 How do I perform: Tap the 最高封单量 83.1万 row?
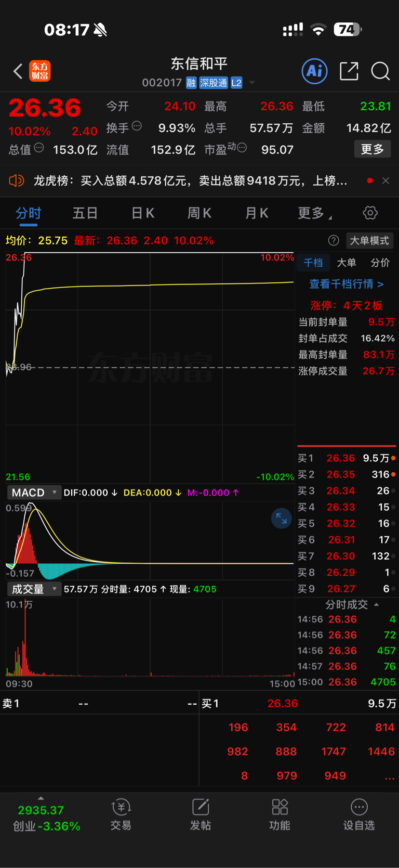point(347,355)
